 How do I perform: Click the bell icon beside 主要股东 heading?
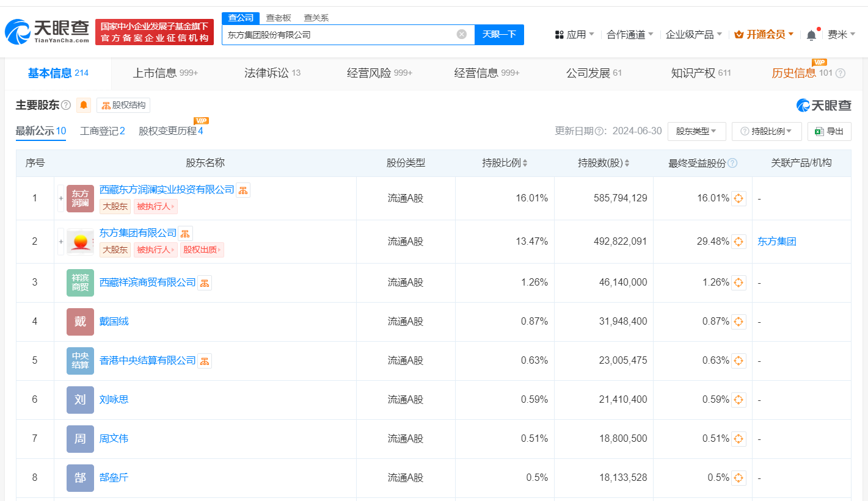tap(83, 104)
